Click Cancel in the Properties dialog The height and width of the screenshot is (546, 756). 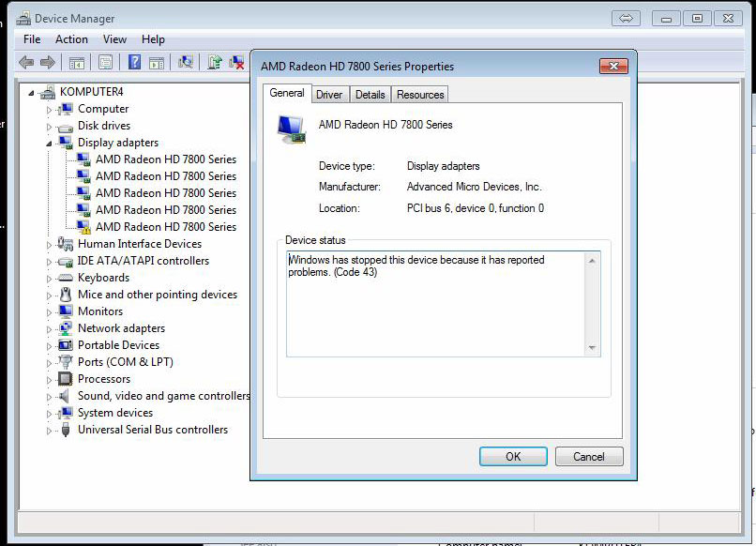pyautogui.click(x=589, y=456)
